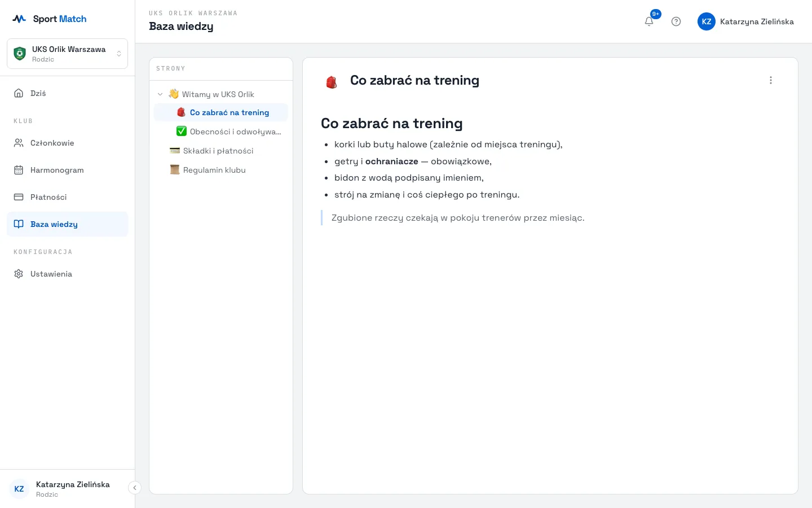Click the Co zabrać na trening page title

click(414, 80)
